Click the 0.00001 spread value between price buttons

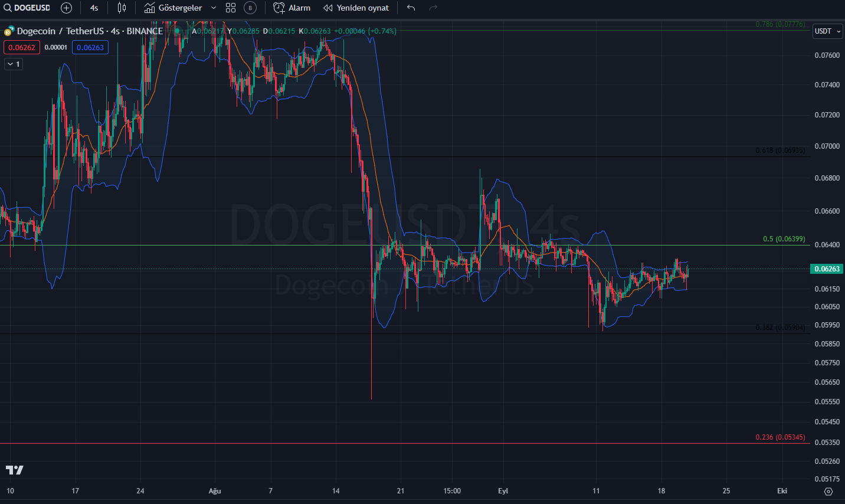click(x=56, y=47)
